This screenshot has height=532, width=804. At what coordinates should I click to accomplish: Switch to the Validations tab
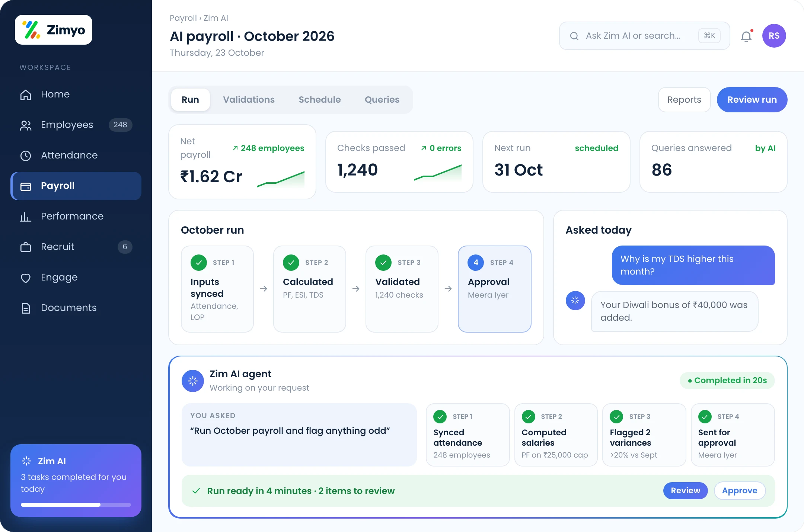249,99
